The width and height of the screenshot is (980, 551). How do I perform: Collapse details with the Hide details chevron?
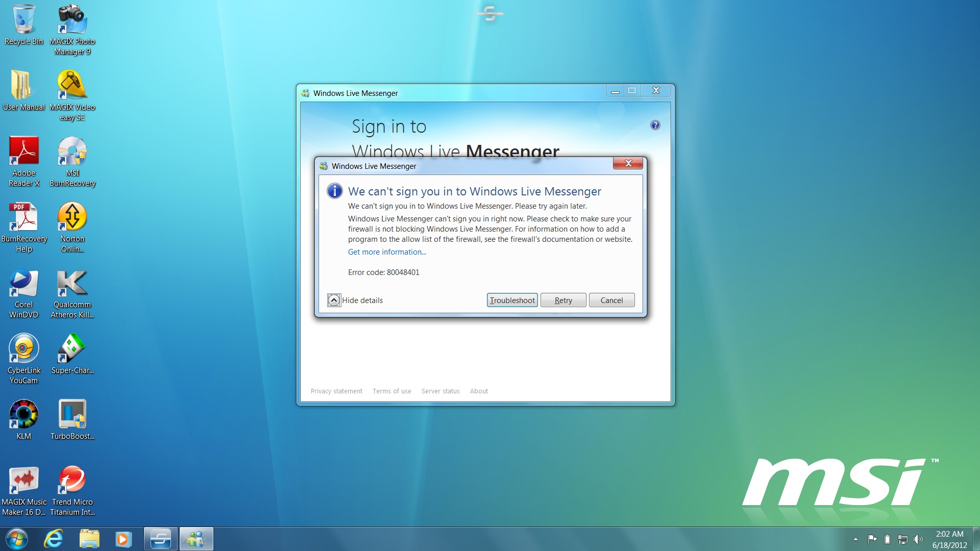coord(334,300)
